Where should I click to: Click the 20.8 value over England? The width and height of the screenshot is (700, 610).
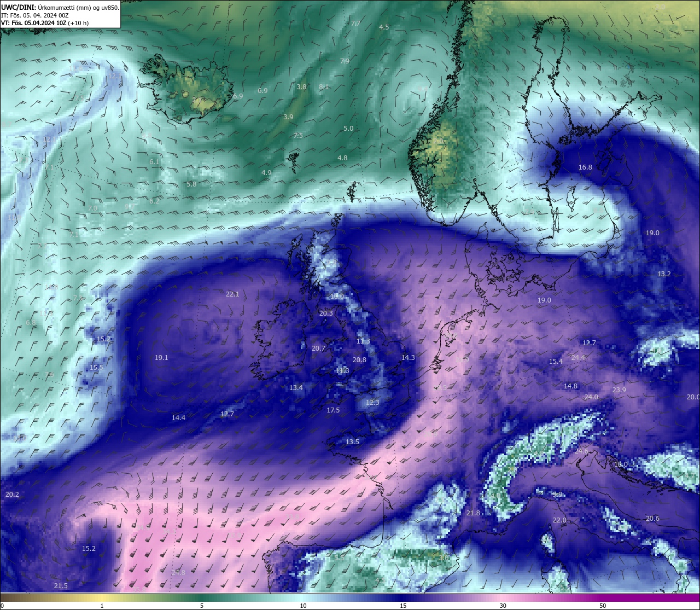tap(359, 360)
